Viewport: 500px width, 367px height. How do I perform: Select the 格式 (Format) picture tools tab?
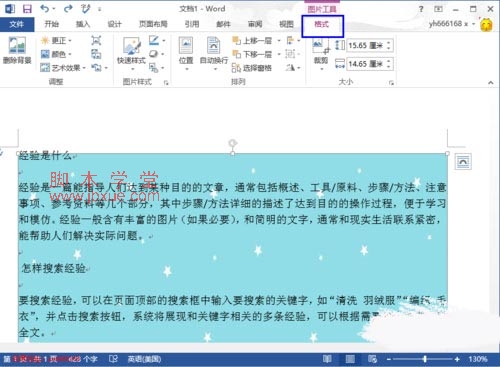pos(322,25)
